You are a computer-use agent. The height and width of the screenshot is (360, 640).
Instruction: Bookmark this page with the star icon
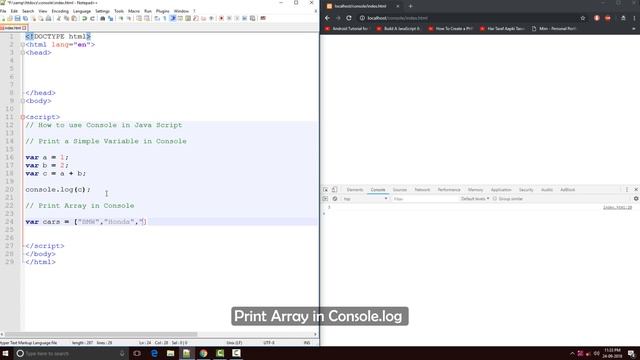(x=583, y=18)
